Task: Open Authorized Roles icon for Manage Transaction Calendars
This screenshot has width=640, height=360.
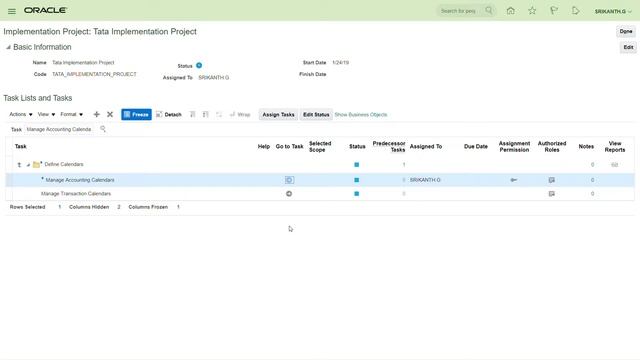Action: [x=551, y=194]
